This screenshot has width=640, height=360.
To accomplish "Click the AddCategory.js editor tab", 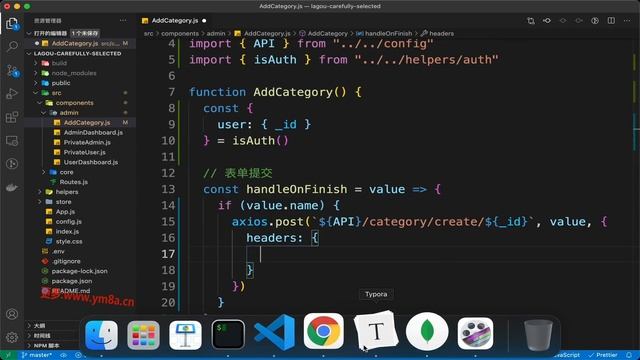I will pos(174,20).
